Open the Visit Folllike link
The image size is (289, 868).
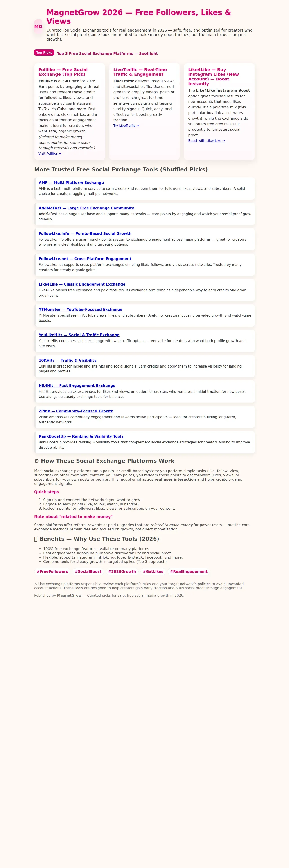pyautogui.click(x=50, y=153)
